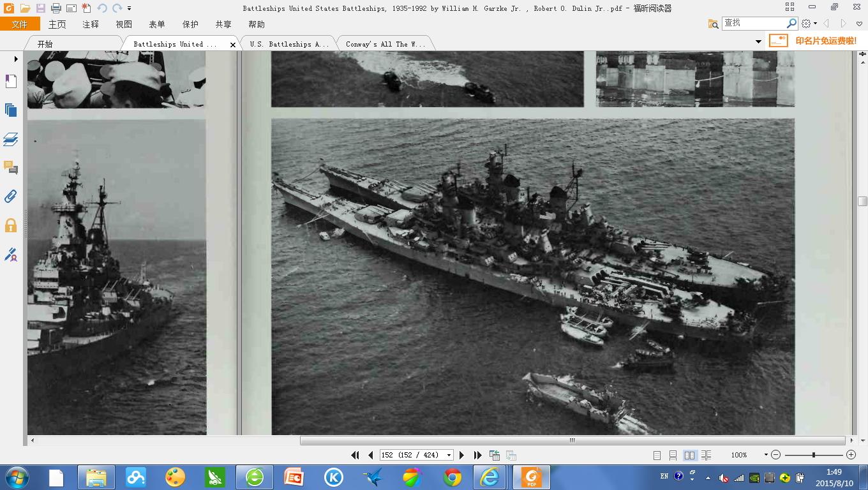The width and height of the screenshot is (868, 490).
Task: Open the 文件 file menu
Action: pyautogui.click(x=20, y=24)
